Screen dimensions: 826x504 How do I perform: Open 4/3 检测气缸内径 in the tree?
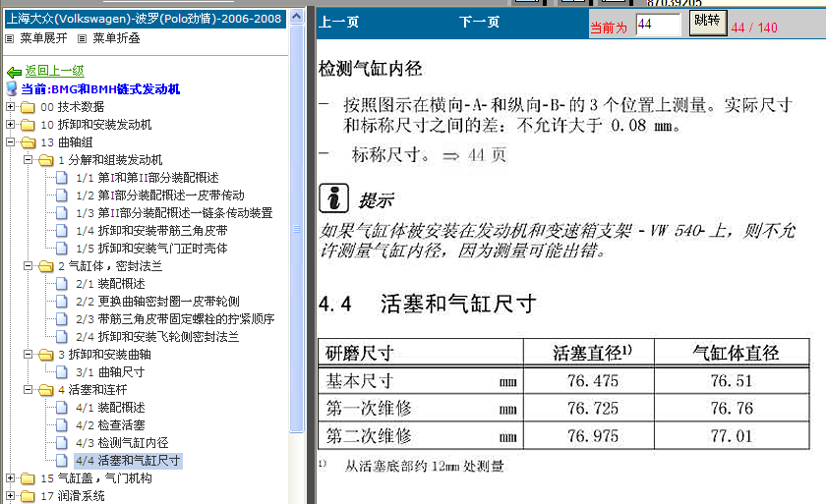click(133, 443)
